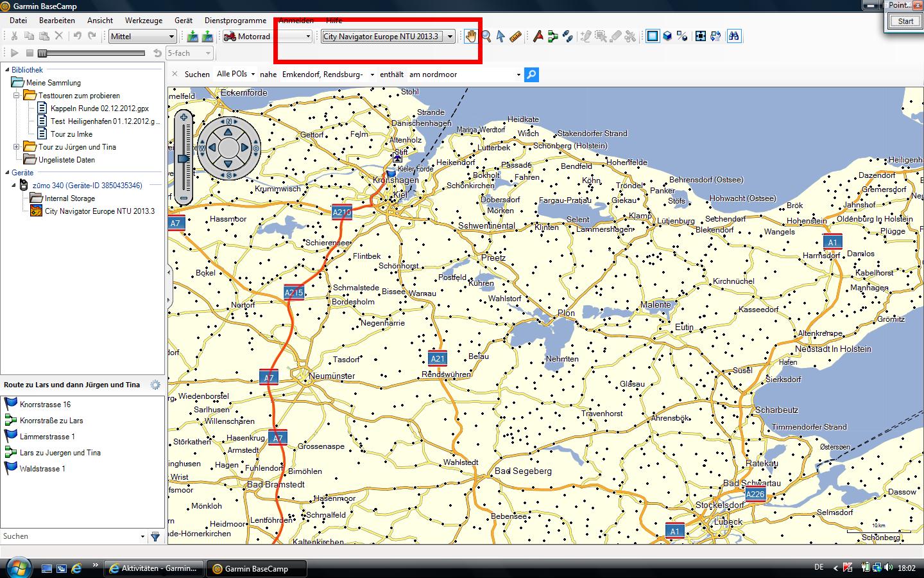
Task: Select the magnifier zoom tool
Action: click(x=486, y=37)
